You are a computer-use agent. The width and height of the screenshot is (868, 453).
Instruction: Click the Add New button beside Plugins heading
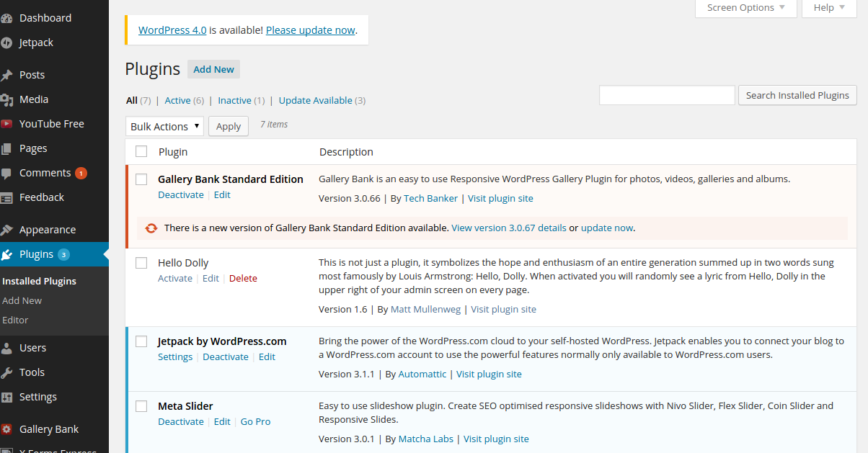213,69
